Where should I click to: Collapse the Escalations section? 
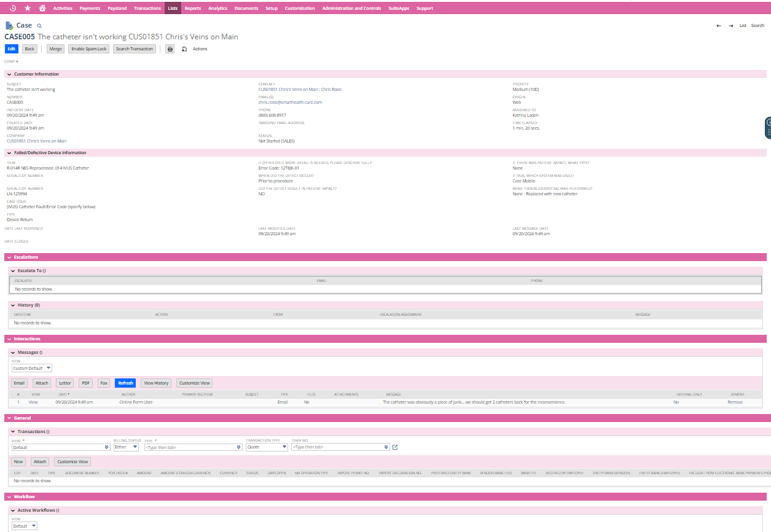coord(8,257)
